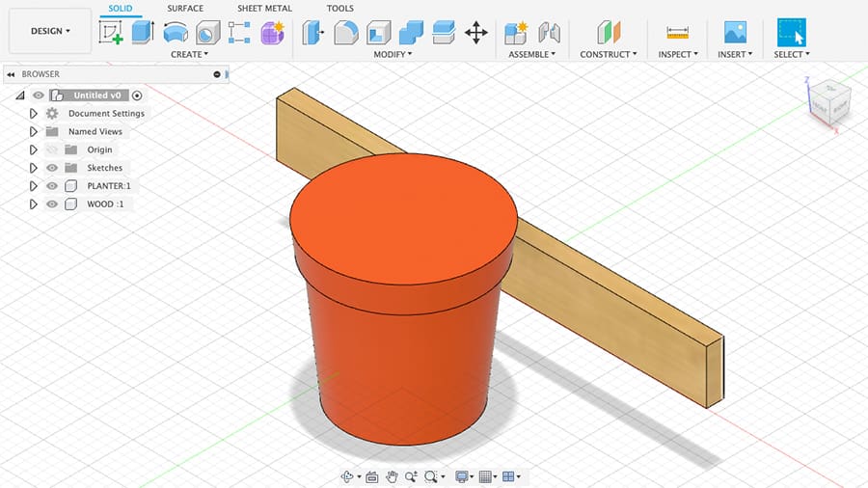Expand the Sketches node
The height and width of the screenshot is (488, 868).
click(x=33, y=168)
